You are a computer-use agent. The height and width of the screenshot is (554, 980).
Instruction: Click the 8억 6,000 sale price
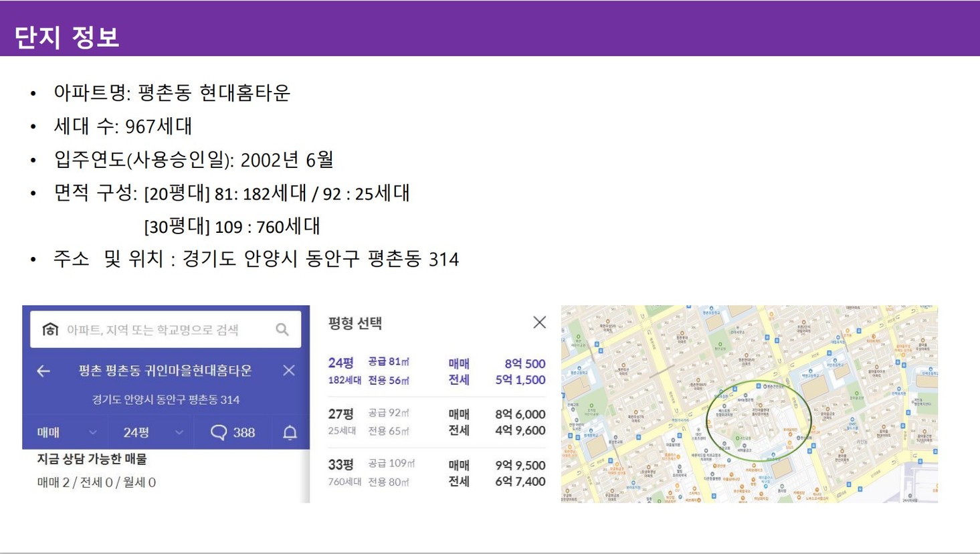(520, 414)
